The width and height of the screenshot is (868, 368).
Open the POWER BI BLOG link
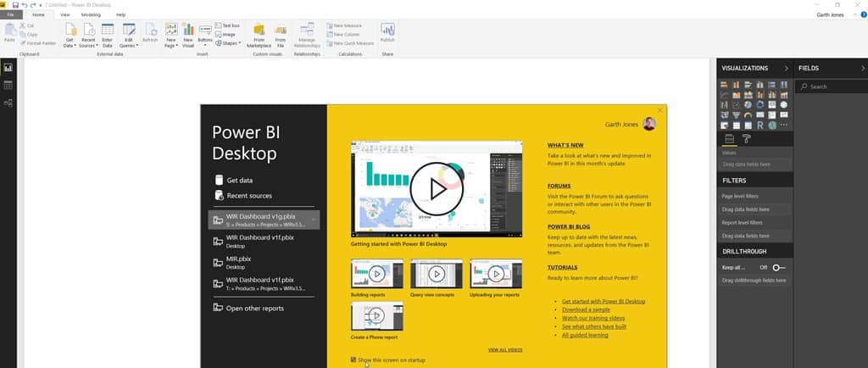click(569, 226)
